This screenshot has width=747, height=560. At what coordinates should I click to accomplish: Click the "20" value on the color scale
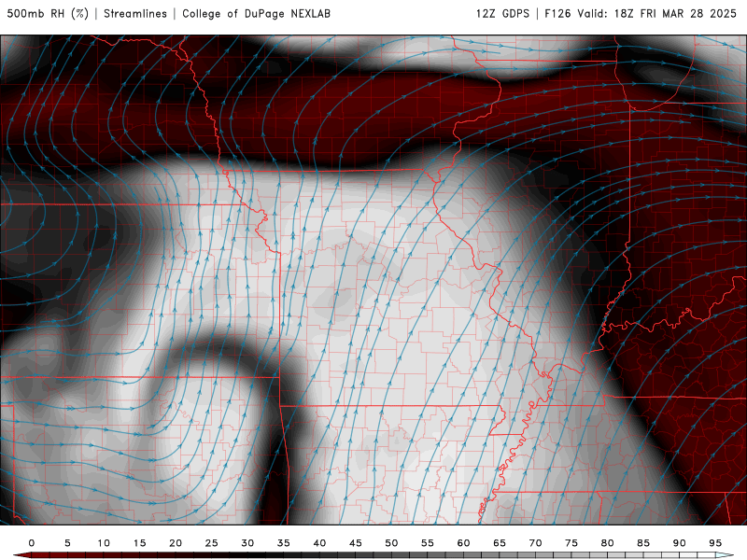(176, 543)
